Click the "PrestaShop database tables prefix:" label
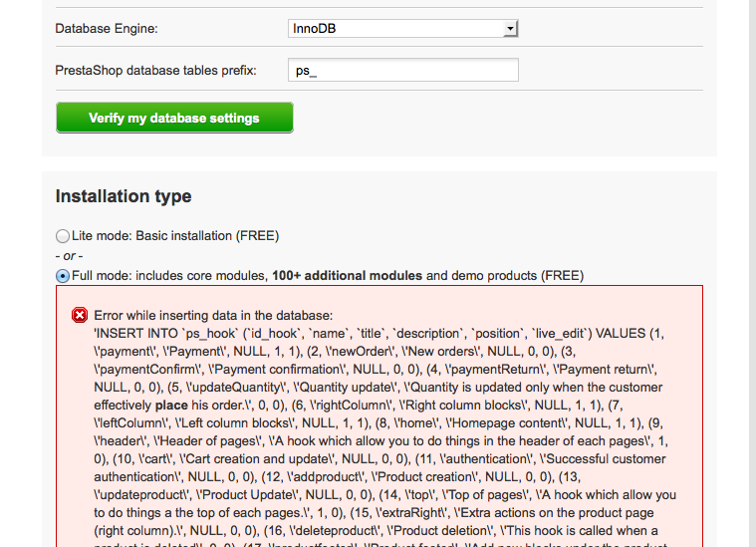The height and width of the screenshot is (547, 756). click(x=155, y=70)
